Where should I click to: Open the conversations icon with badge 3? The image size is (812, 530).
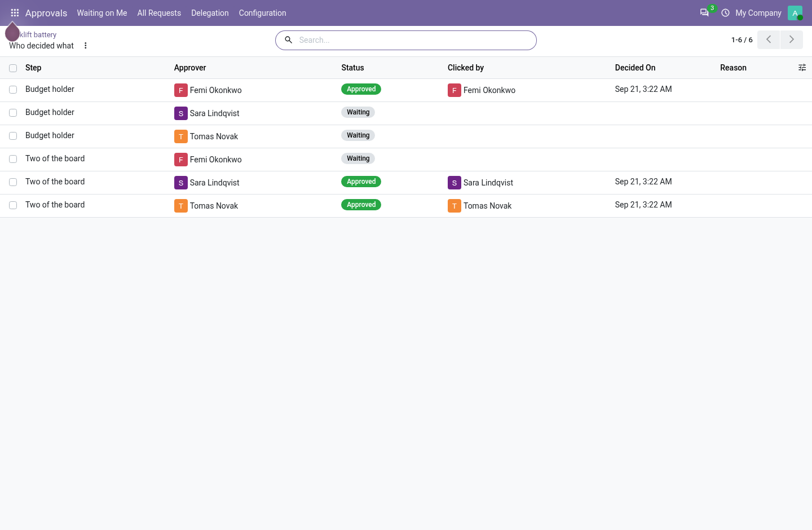pos(704,12)
